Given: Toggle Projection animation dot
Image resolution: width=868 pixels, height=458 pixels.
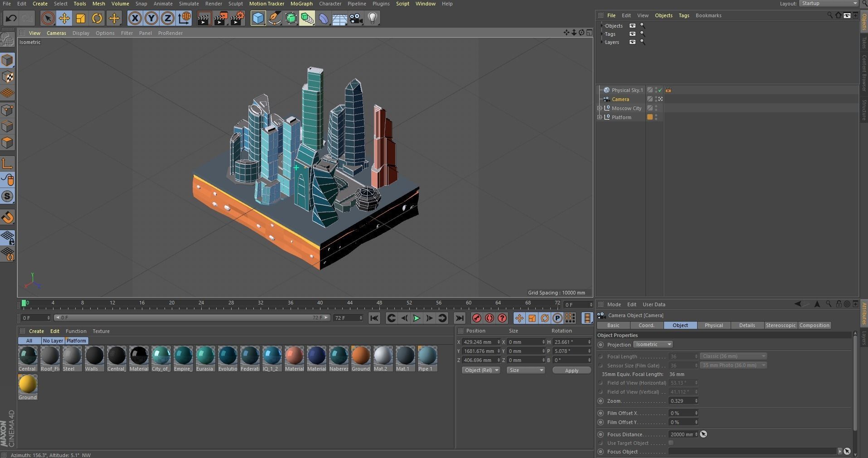Looking at the screenshot, I should click(601, 345).
